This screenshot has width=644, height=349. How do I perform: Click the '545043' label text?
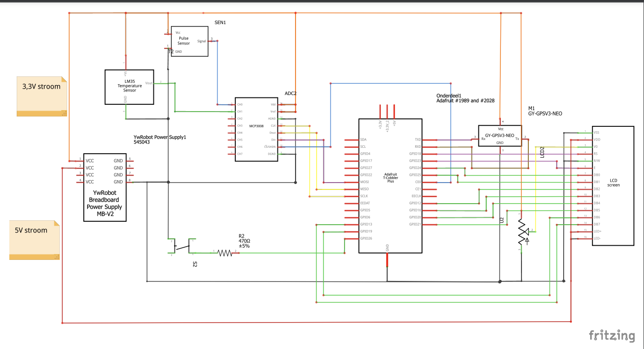(142, 142)
